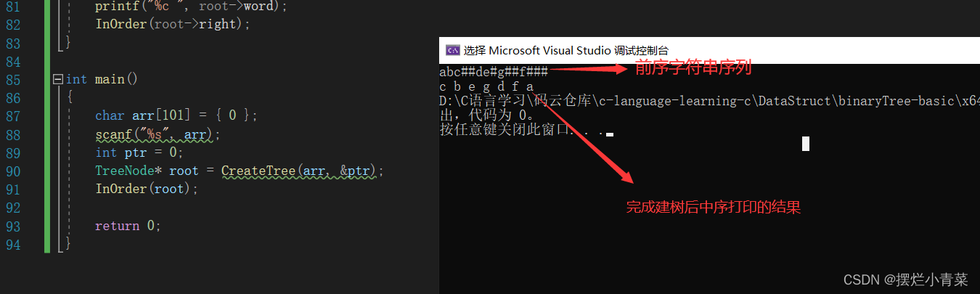The image size is (980, 294).
Task: Click the 'c b e g d f a' output line
Action: click(x=486, y=86)
